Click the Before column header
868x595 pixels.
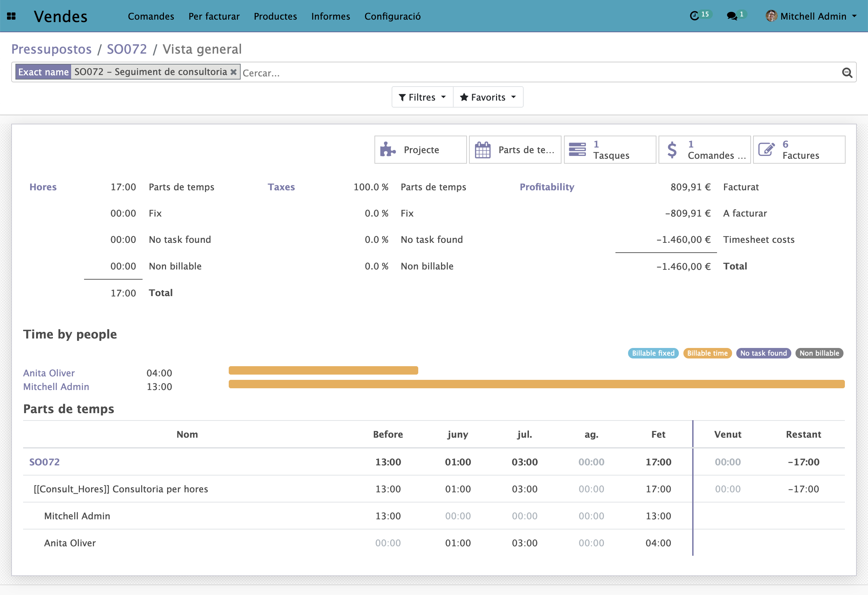(388, 434)
